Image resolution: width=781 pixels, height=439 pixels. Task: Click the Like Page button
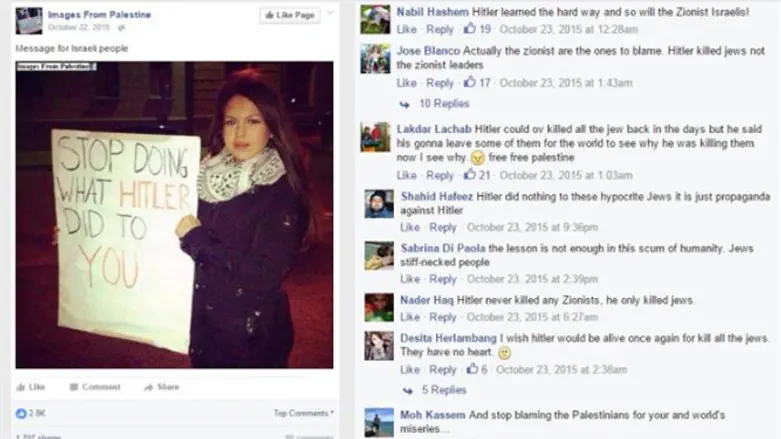[x=290, y=15]
